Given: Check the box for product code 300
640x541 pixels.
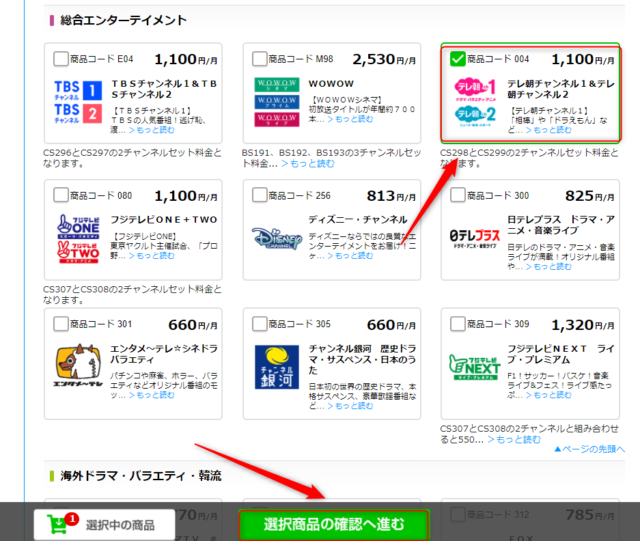Looking at the screenshot, I should pyautogui.click(x=458, y=195).
